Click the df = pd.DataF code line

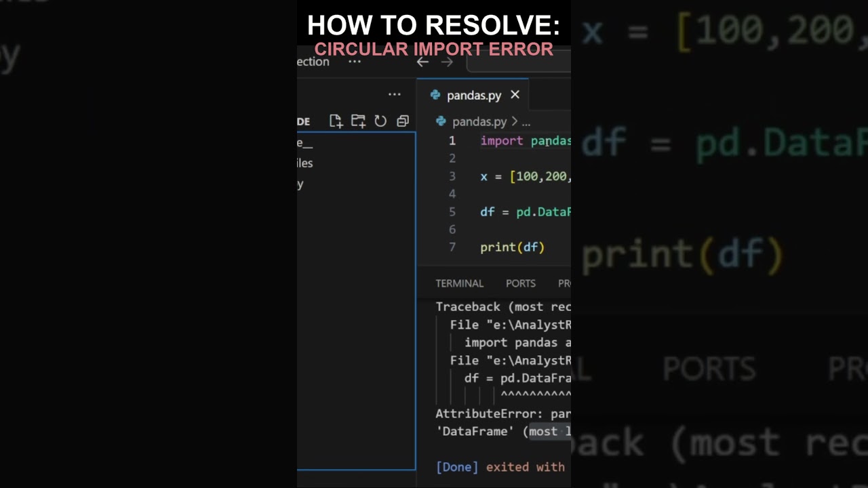526,212
